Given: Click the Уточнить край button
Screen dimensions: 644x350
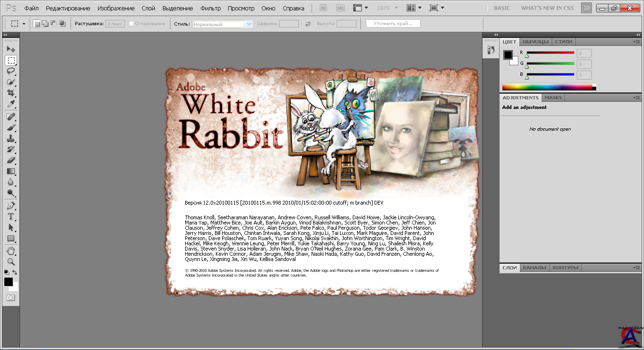Looking at the screenshot, I should [393, 24].
